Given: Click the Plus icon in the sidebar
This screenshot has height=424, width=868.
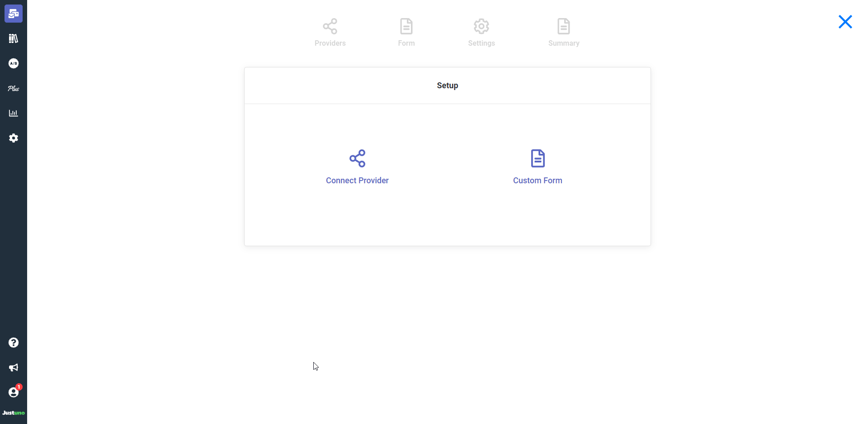Looking at the screenshot, I should [x=14, y=88].
